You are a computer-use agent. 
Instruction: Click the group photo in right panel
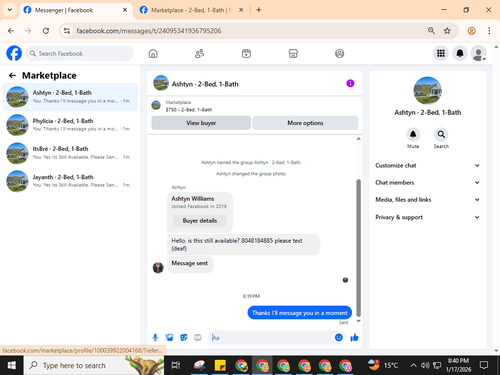coord(428,91)
